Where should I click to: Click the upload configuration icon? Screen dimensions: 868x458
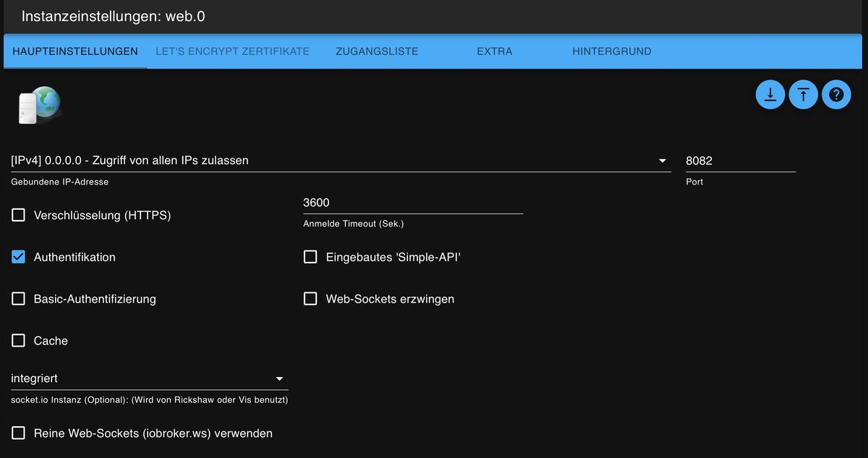(x=803, y=95)
